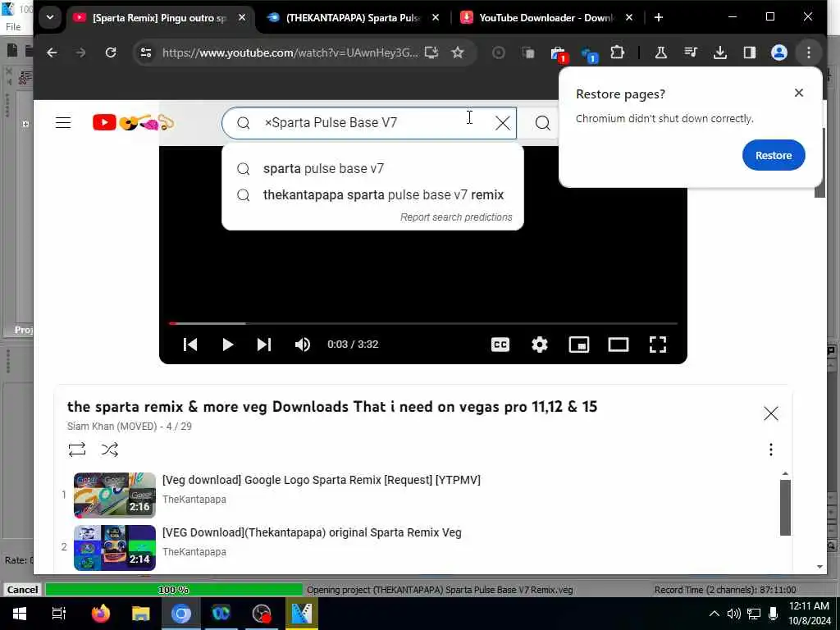840x630 pixels.
Task: Show hidden system tray icons
Action: (714, 614)
